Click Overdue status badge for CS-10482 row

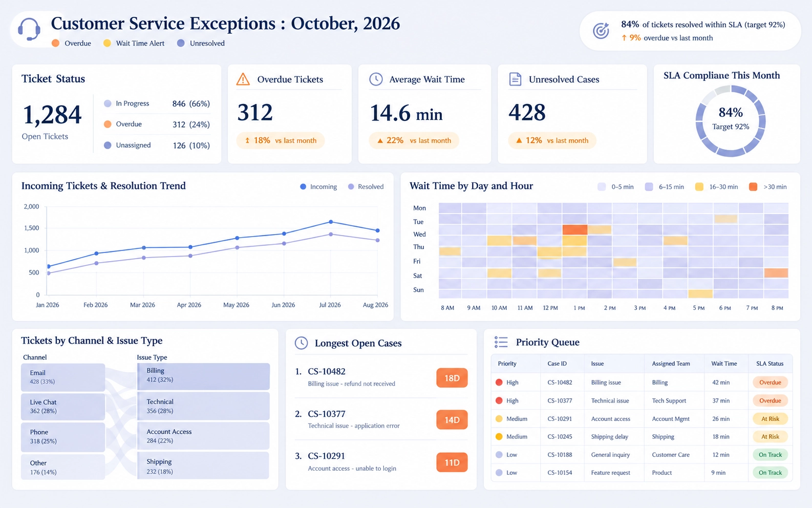[x=770, y=383]
